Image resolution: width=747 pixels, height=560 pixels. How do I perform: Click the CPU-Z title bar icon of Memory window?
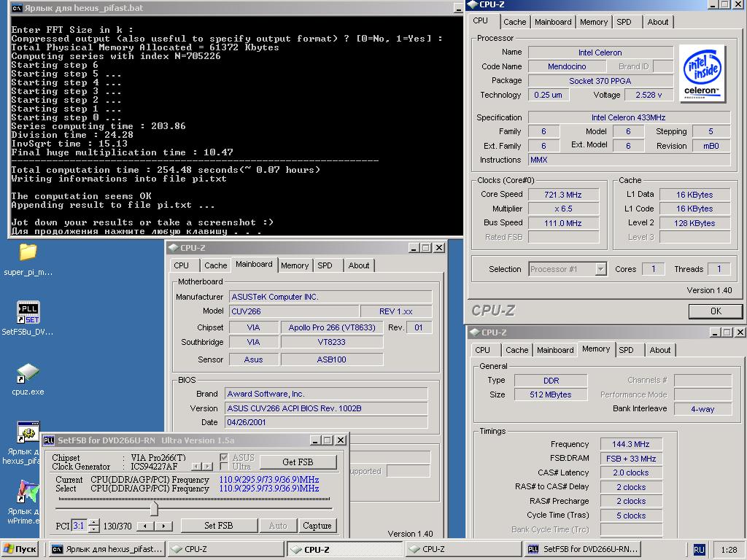474,332
